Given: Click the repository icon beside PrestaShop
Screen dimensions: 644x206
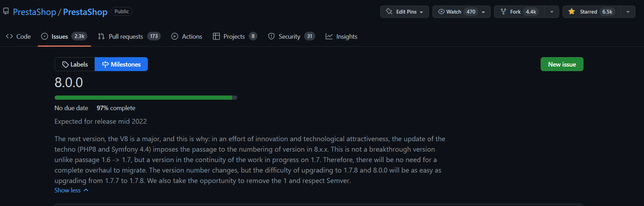Looking at the screenshot, I should point(6,12).
